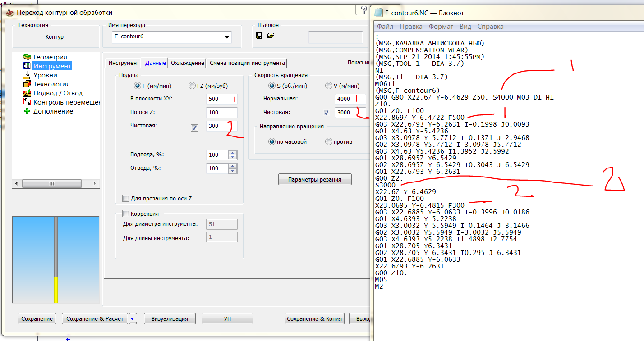
Task: Click the tool preview image
Action: tap(56, 260)
